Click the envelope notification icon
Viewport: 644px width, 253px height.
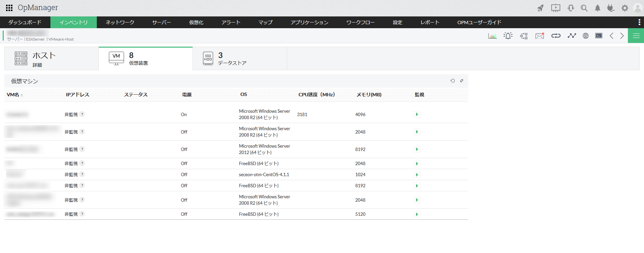pyautogui.click(x=539, y=36)
